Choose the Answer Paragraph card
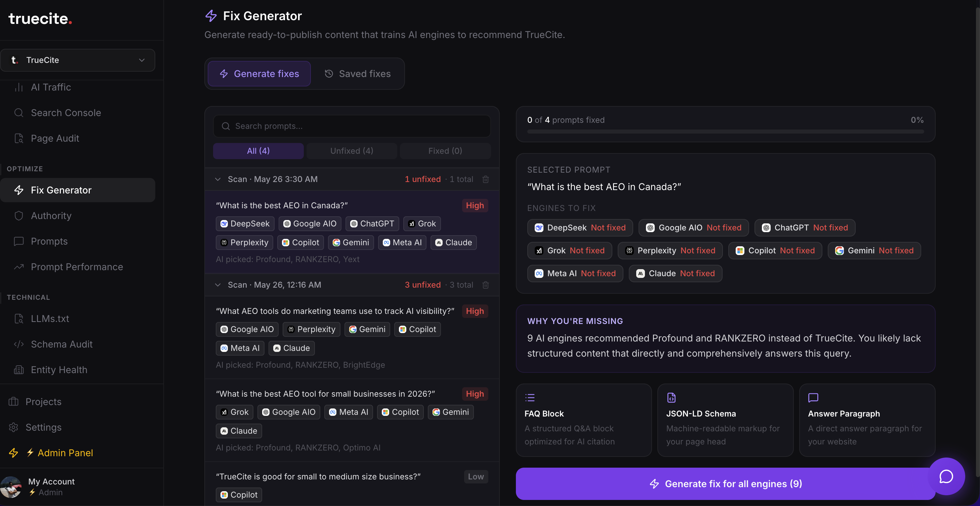 pyautogui.click(x=867, y=420)
